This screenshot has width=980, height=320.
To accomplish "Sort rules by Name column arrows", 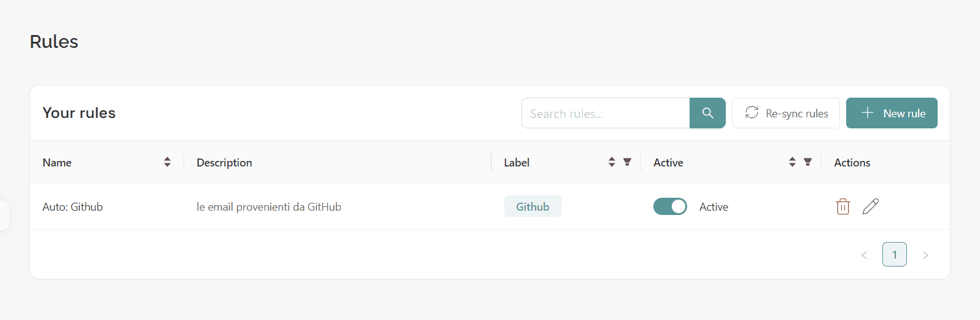I will (x=167, y=162).
